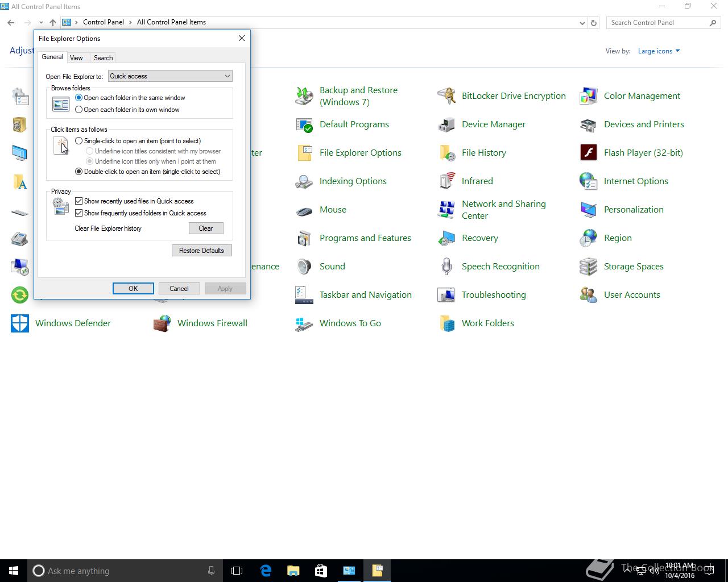Click the Internet Options link text
This screenshot has width=728, height=582.
click(636, 181)
